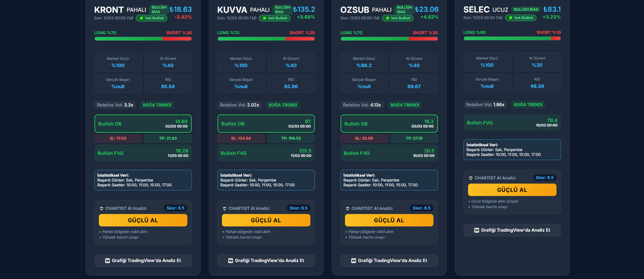This screenshot has height=279, width=644.
Task: Click the TradingView icon in SELEC card
Action: point(477,230)
